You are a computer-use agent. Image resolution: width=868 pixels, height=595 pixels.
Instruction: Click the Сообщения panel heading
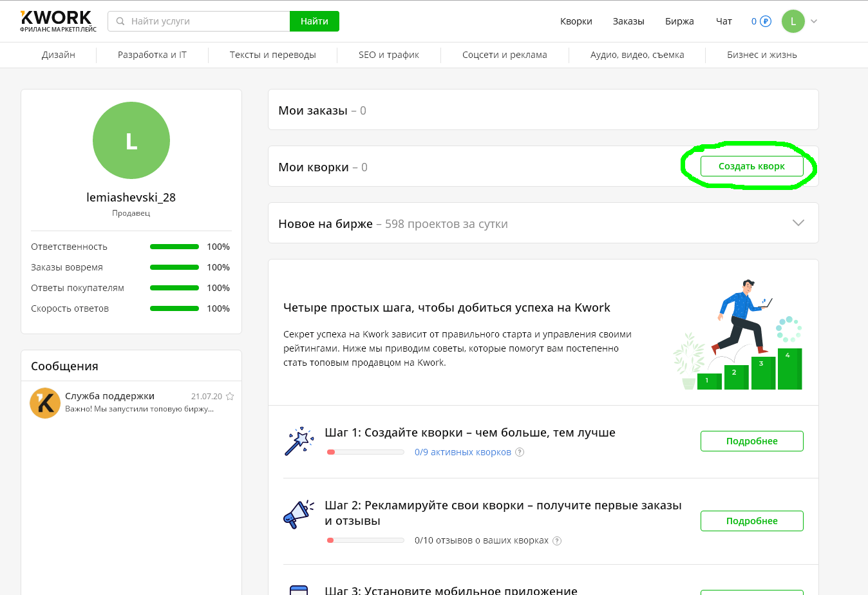64,366
